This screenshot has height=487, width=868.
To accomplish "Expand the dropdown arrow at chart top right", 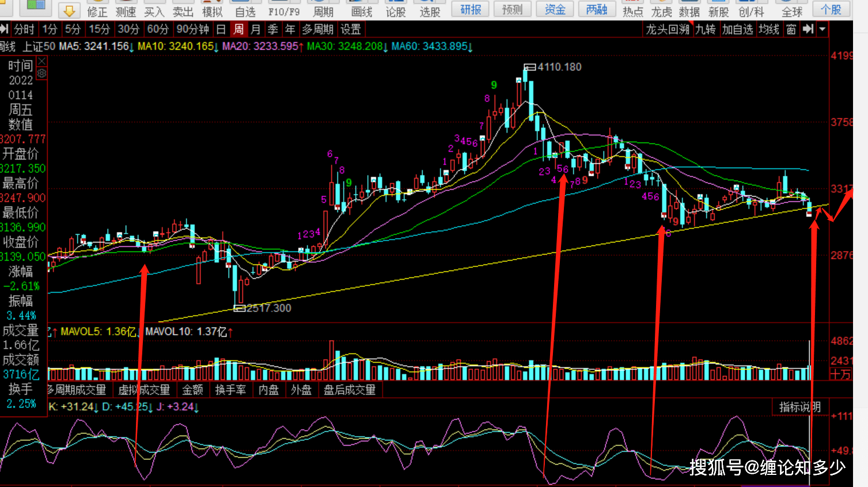I will click(x=822, y=29).
